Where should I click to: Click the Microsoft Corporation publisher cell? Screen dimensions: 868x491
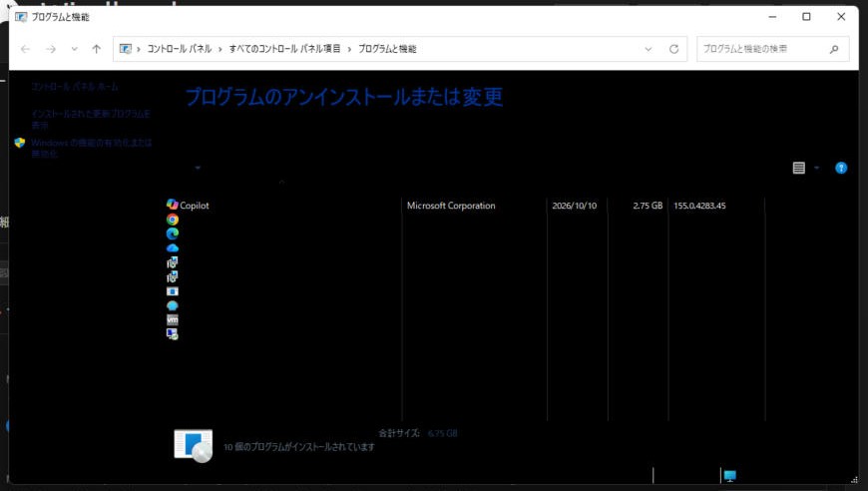(451, 206)
